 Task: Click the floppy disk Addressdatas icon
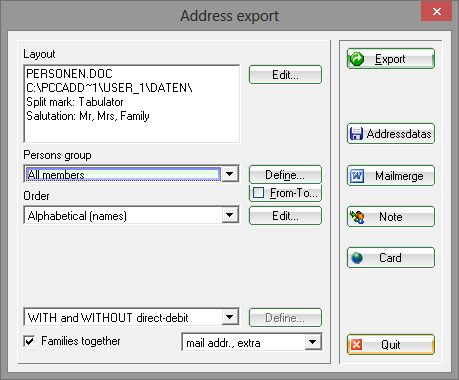pyautogui.click(x=356, y=134)
